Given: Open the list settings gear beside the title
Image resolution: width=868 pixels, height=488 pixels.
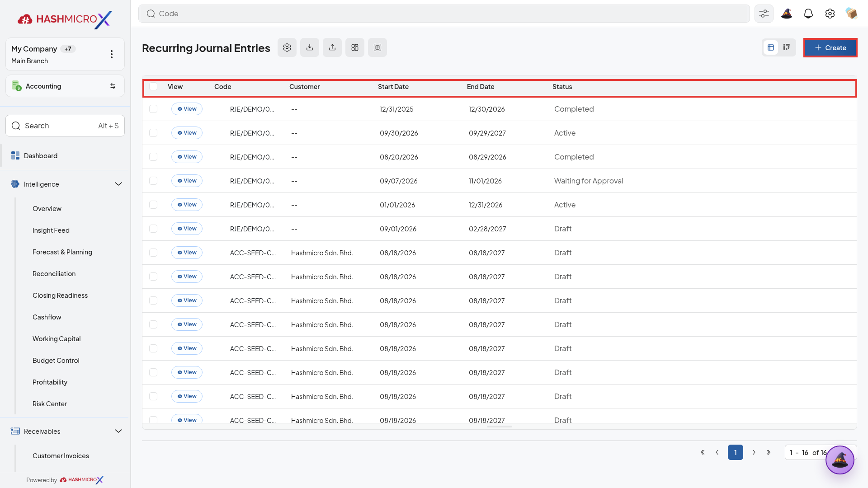Looking at the screenshot, I should [287, 47].
